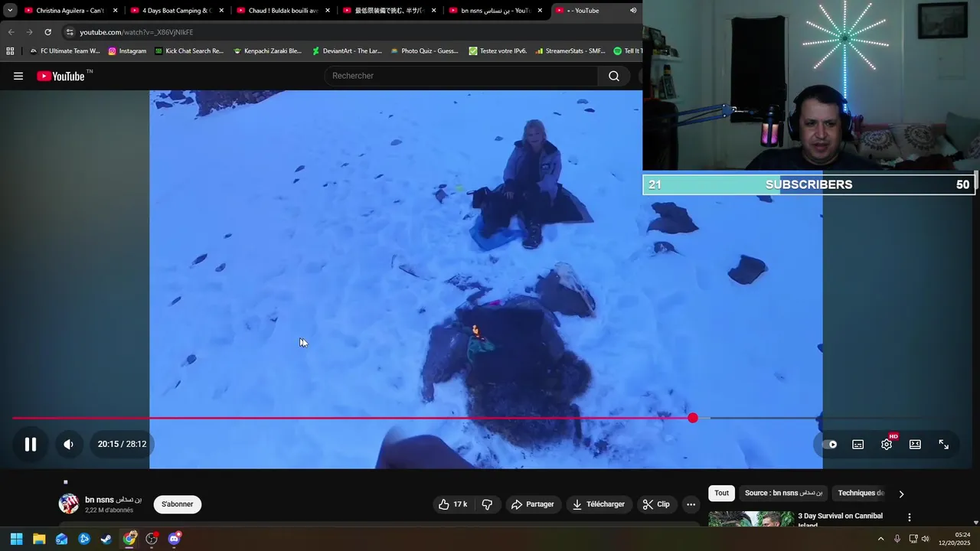Close the 4 Days Boat Camping tab
The width and height of the screenshot is (980, 551).
pyautogui.click(x=221, y=11)
